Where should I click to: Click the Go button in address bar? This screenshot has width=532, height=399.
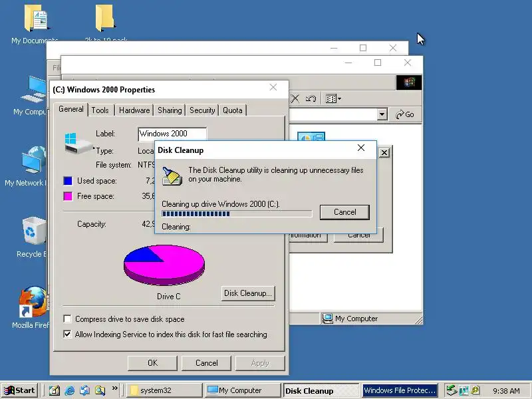(x=405, y=114)
